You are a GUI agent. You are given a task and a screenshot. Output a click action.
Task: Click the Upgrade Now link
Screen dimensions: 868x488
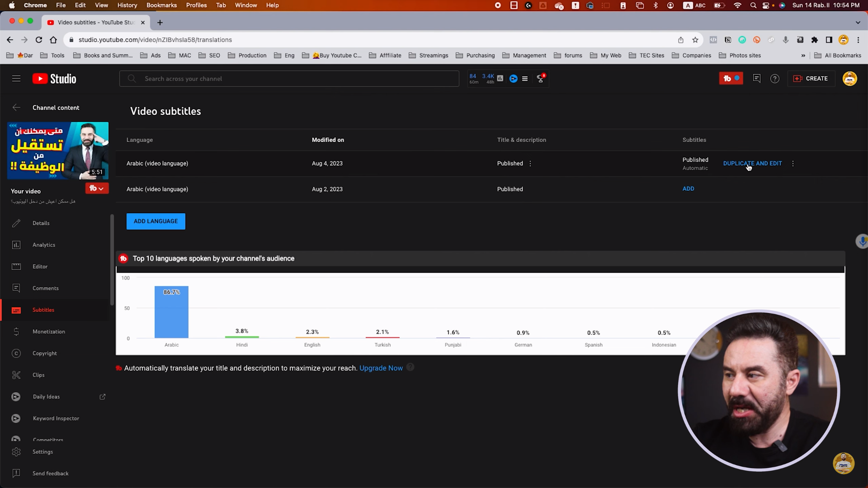tap(381, 368)
